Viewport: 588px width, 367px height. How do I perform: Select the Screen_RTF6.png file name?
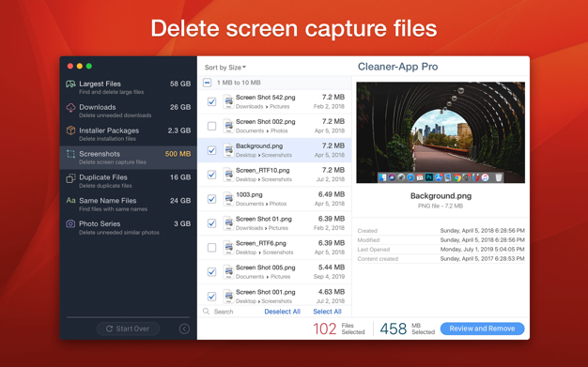point(261,243)
